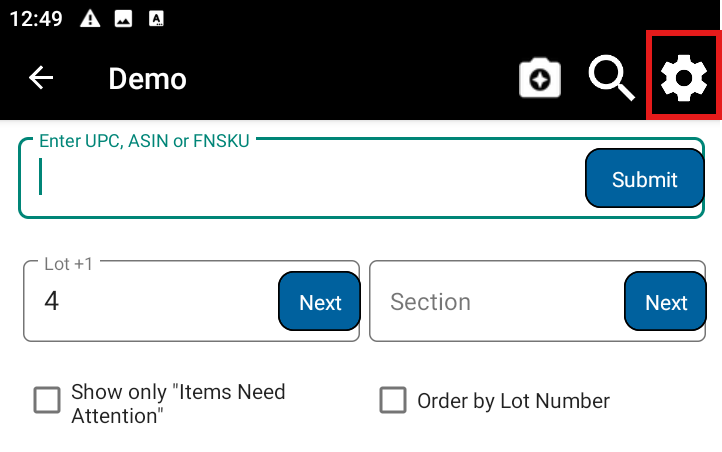Enable the Order by Lot Number checkbox
Screen dimensions: 722x452
393,401
